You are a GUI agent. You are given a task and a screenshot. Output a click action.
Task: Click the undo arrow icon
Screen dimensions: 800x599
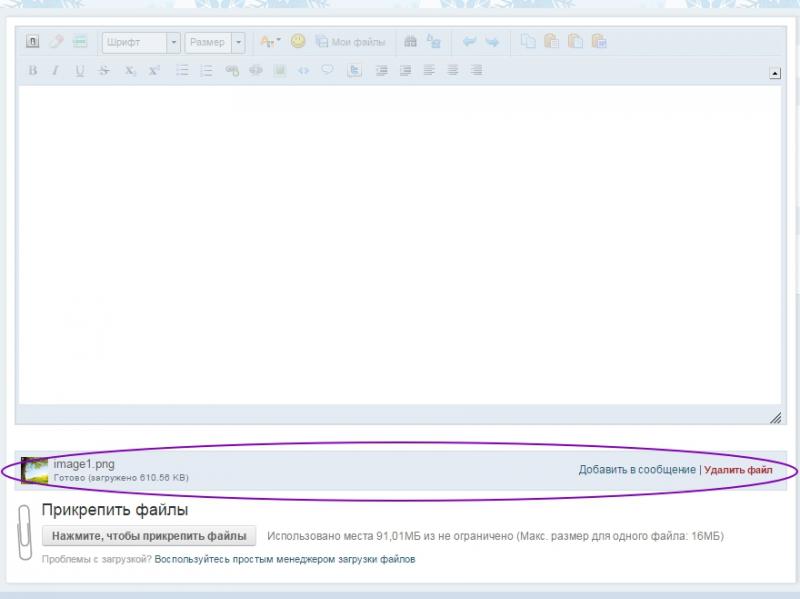tap(468, 42)
